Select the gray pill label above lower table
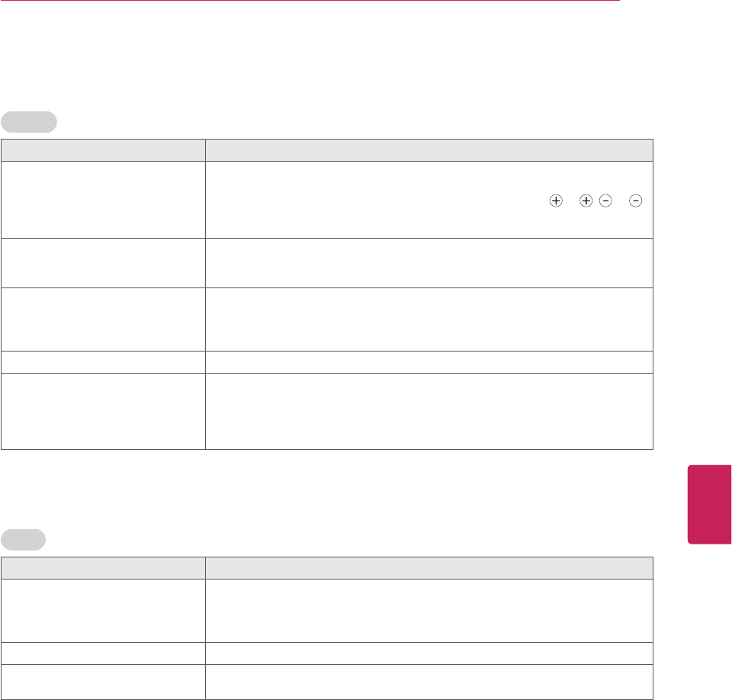 [24, 540]
